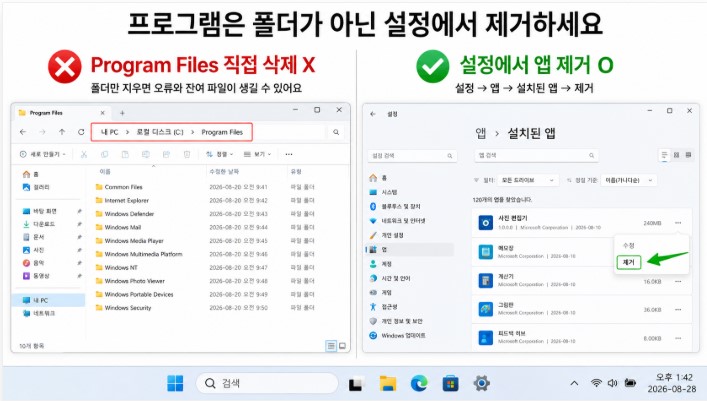This screenshot has height=401, width=707.
Task: Click the taskbar 검색 search box
Action: coord(267,383)
